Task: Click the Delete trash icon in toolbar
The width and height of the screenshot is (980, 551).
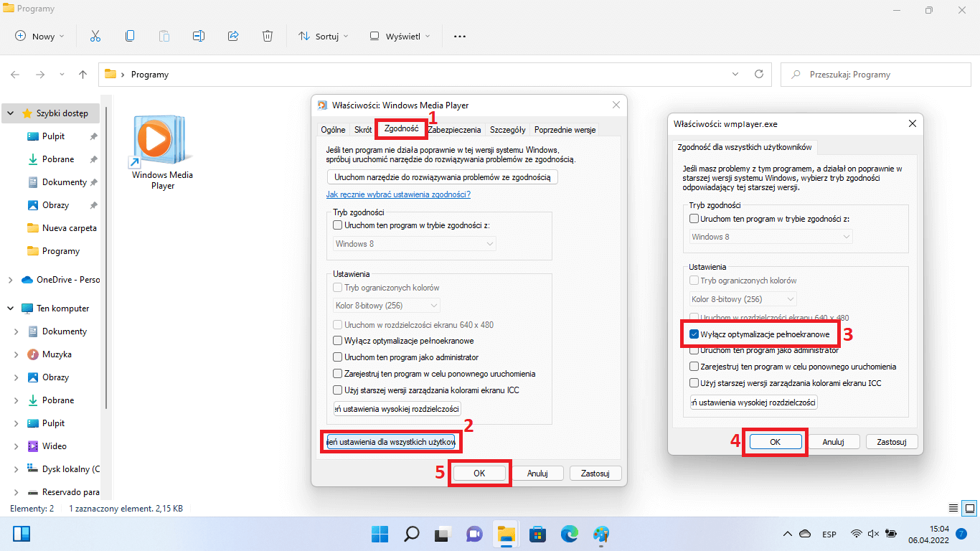Action: 268,36
